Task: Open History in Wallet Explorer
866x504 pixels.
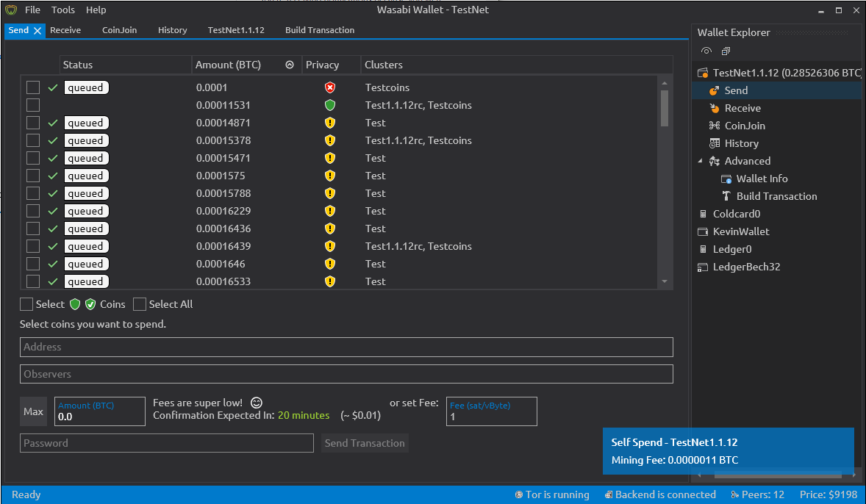Action: pos(741,143)
